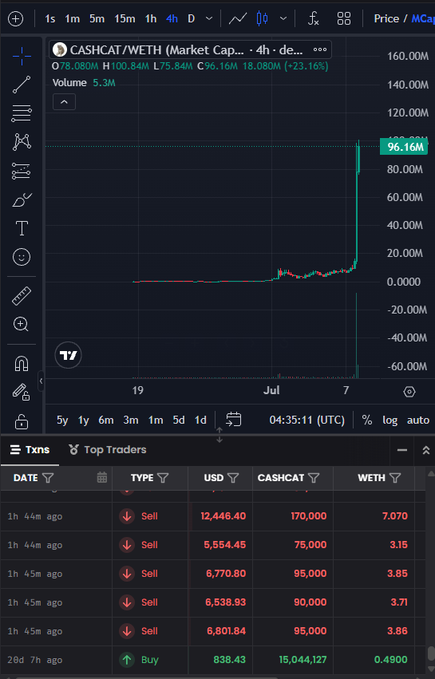435x679 pixels.
Task: Expand transactions panel double chevron
Action: pos(426,450)
